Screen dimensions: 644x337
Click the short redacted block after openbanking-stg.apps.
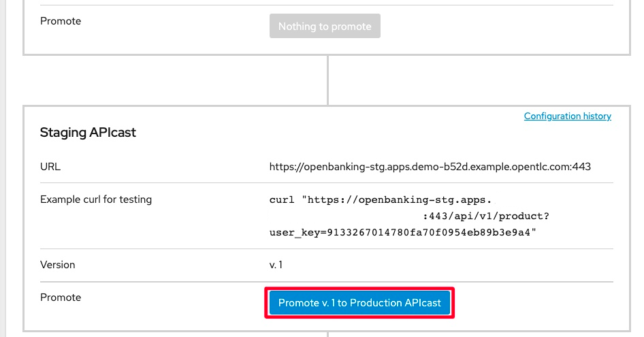510,200
